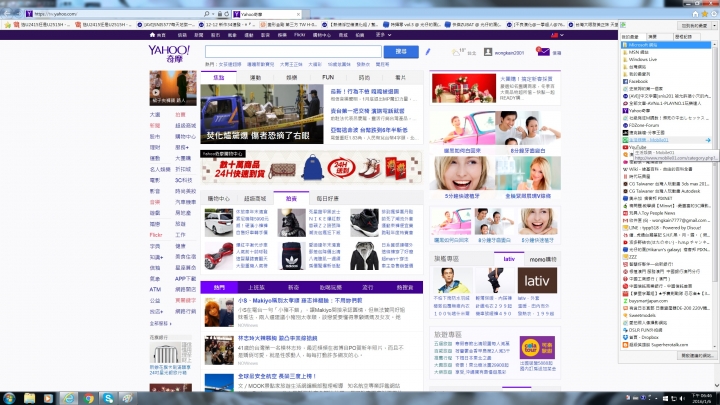720x405 pixels.
Task: Click the white car auction thumbnail
Action: 219,222
